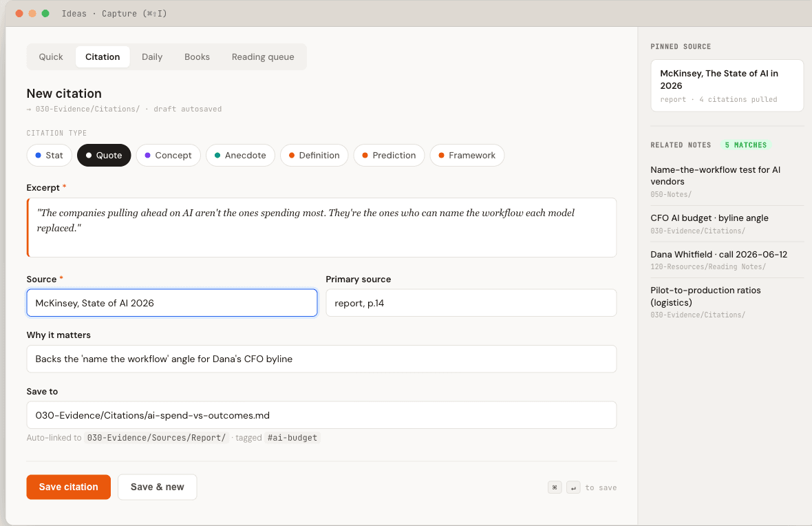Open the Reading queue tab
The image size is (812, 526).
(263, 57)
